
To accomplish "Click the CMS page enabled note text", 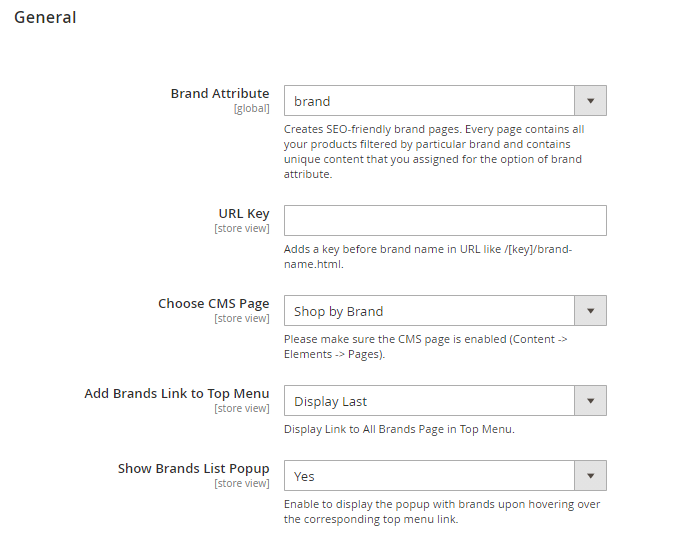I will click(426, 347).
